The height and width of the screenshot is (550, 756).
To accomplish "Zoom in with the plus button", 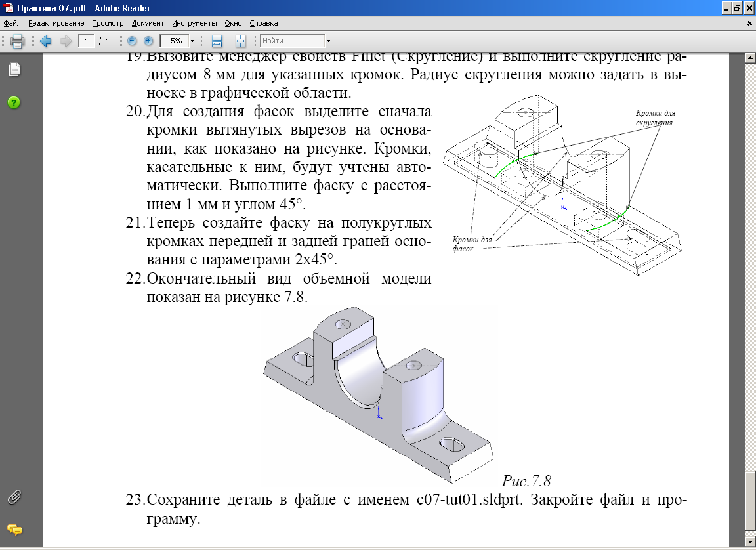I will pyautogui.click(x=148, y=41).
